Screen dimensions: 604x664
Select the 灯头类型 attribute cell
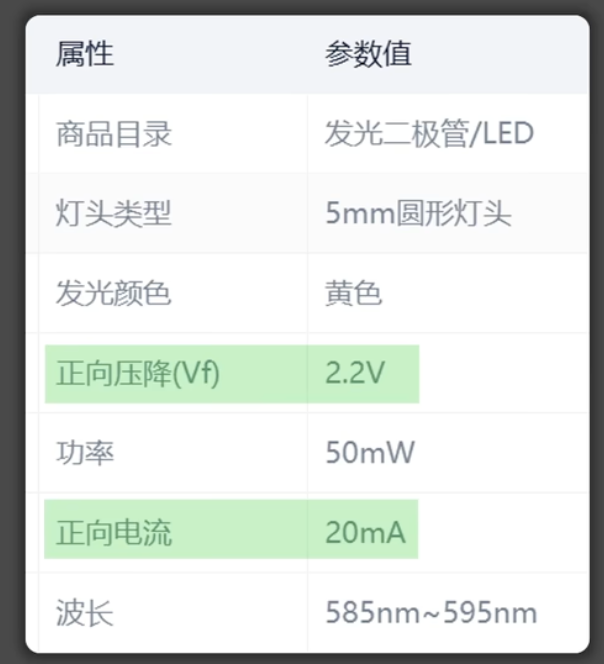coord(114,214)
